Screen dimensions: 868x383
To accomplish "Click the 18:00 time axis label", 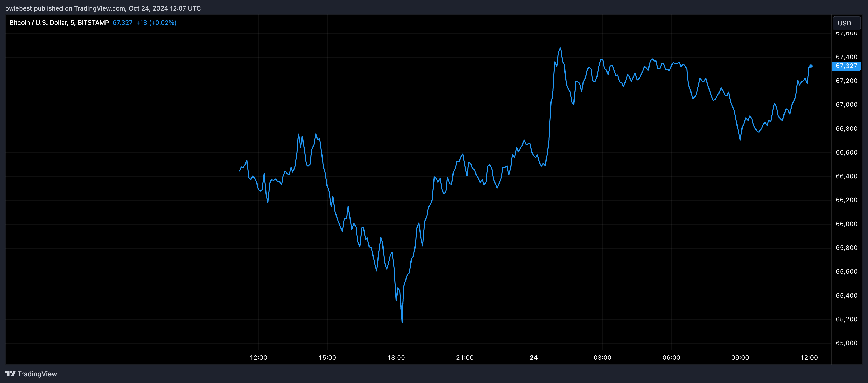I will (396, 357).
